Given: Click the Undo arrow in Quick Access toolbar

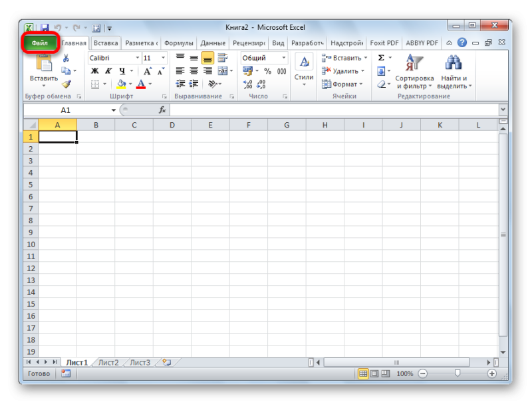Looking at the screenshot, I should click(x=57, y=28).
